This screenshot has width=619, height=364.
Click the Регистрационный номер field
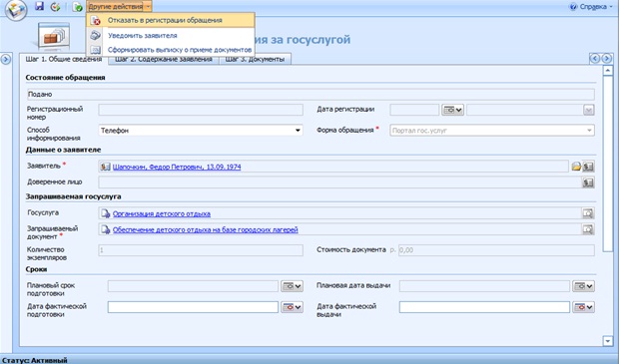click(x=201, y=110)
